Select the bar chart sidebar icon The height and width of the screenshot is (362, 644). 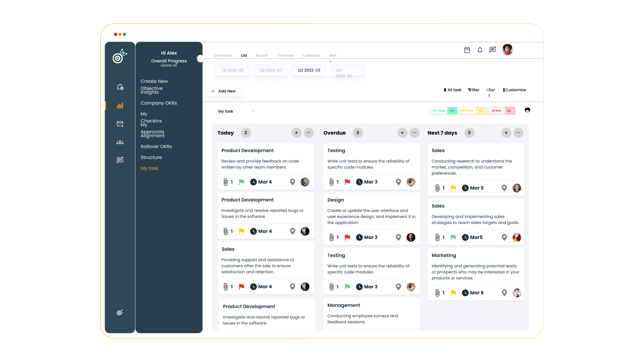coord(120,106)
